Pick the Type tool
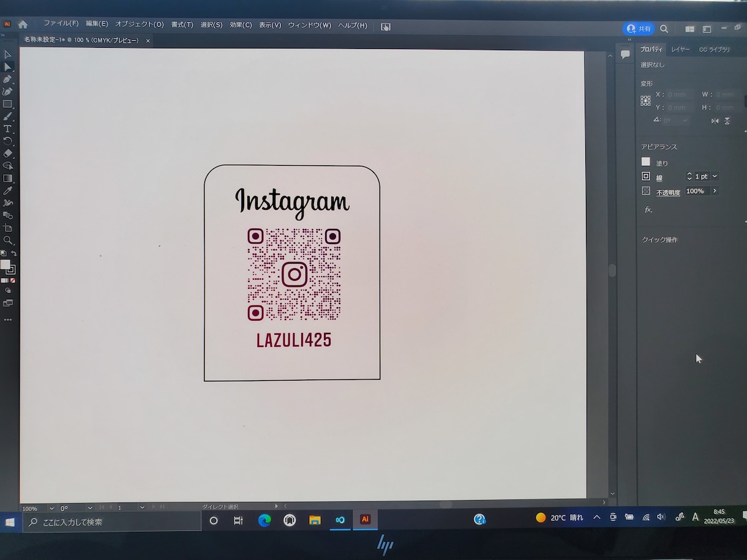The height and width of the screenshot is (560, 747). pyautogui.click(x=7, y=129)
